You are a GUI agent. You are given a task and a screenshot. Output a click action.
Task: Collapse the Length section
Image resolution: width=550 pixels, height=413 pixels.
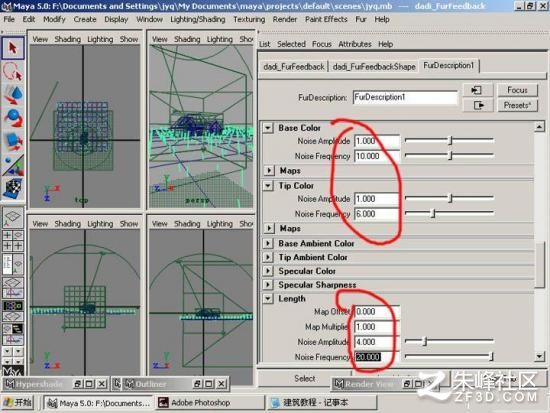click(268, 299)
